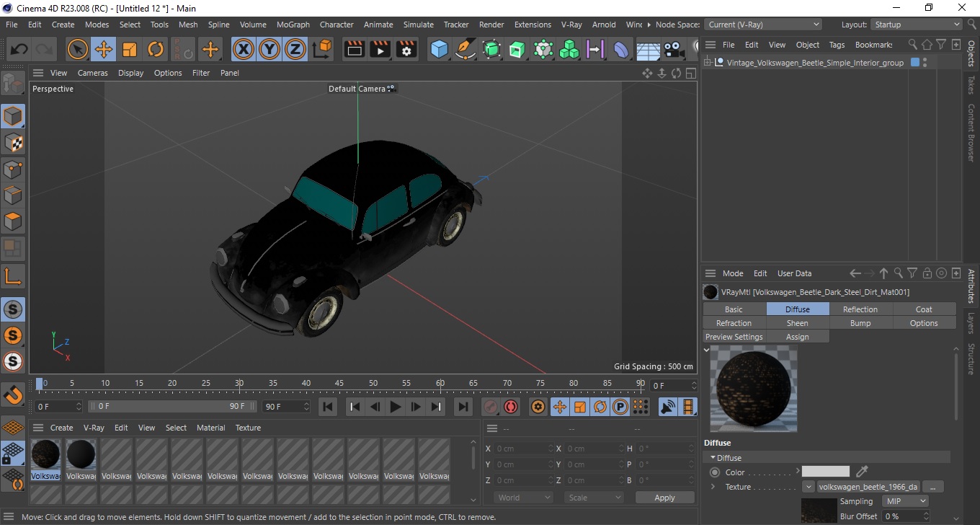
Task: Open the Takes side tab
Action: [971, 85]
